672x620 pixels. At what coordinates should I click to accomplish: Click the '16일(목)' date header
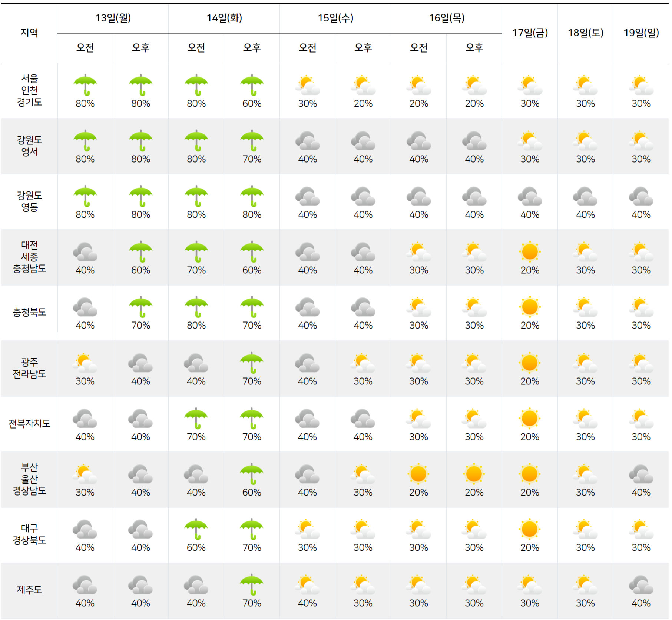click(447, 18)
